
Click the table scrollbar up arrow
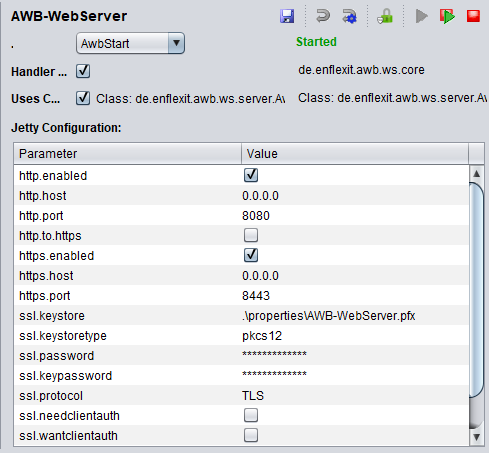coord(476,174)
